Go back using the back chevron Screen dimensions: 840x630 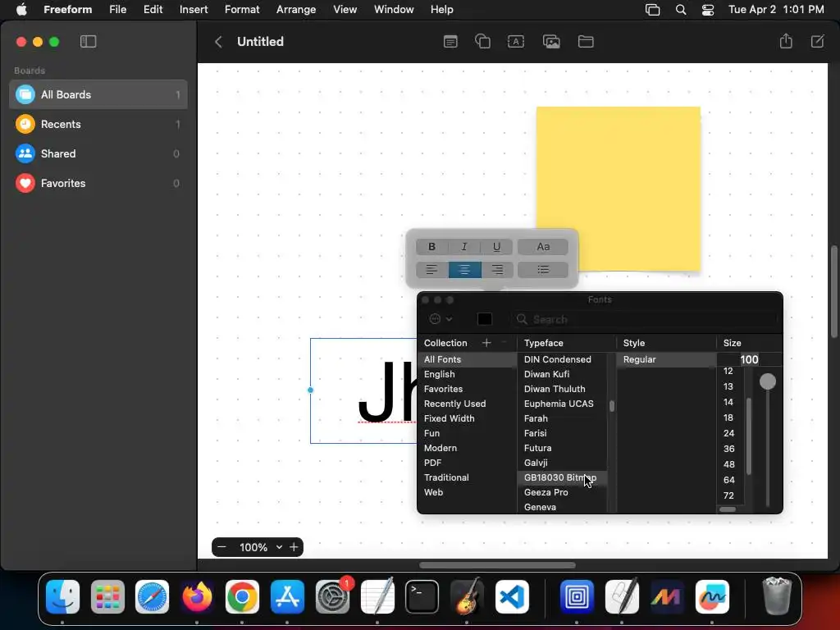point(218,42)
